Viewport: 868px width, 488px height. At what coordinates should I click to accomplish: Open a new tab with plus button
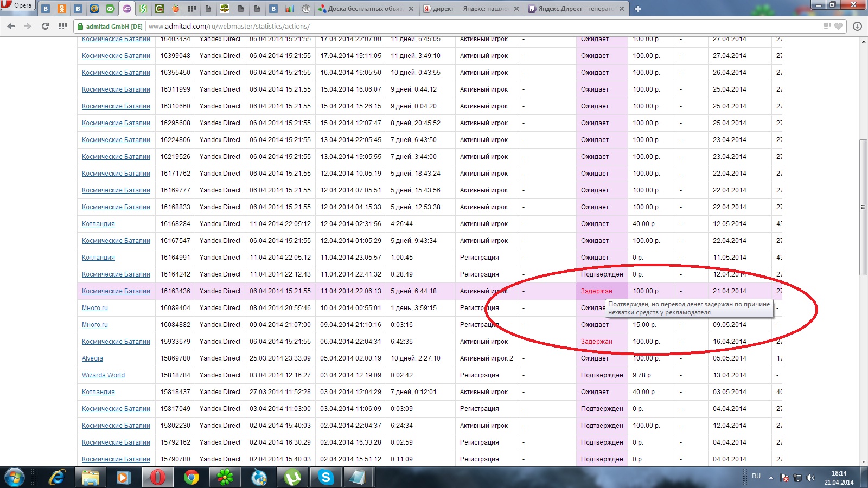click(637, 9)
